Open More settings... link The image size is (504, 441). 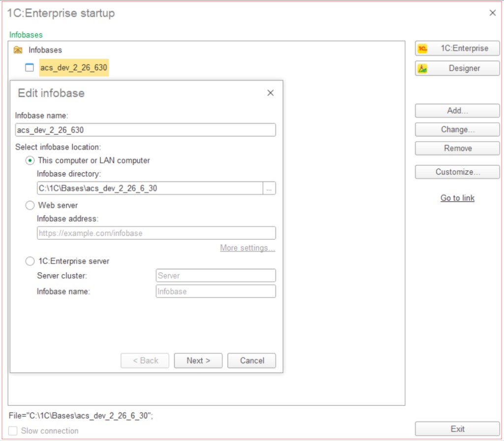[x=248, y=248]
